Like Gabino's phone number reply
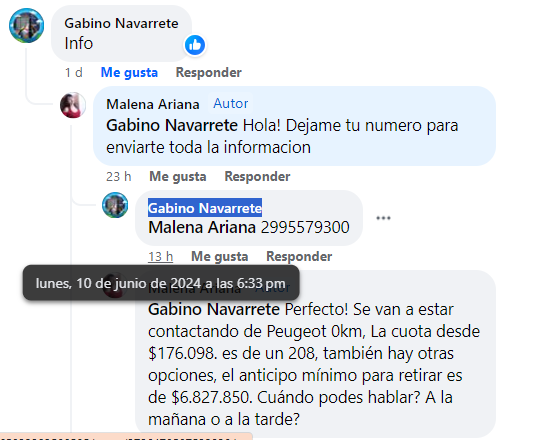This screenshot has width=537, height=440. (220, 256)
